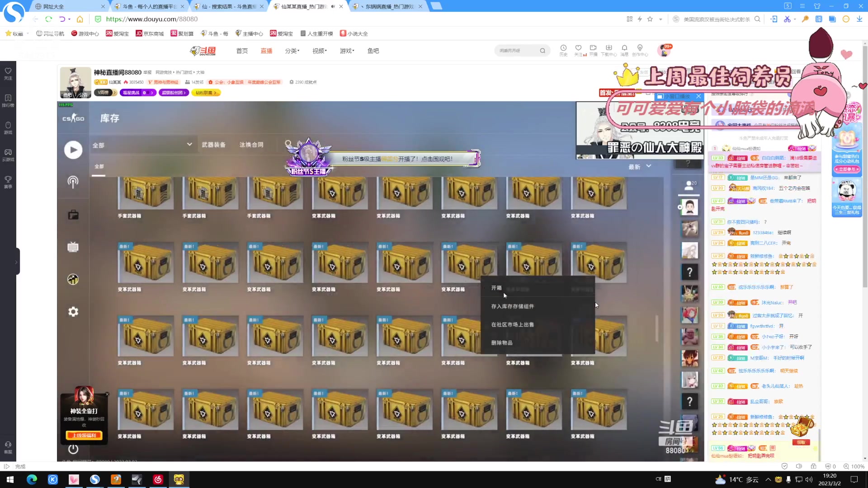Click the CS:GO play button icon
The width and height of the screenshot is (868, 488).
tap(73, 150)
